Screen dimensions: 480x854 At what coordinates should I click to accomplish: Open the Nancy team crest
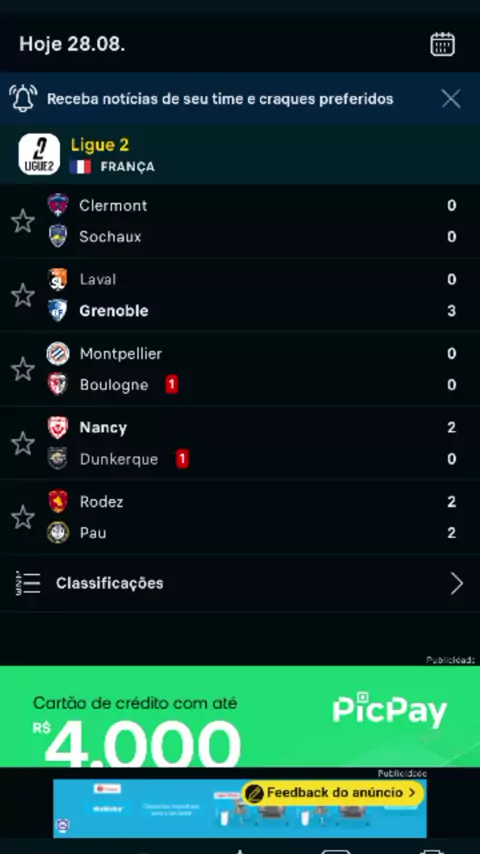tap(58, 428)
